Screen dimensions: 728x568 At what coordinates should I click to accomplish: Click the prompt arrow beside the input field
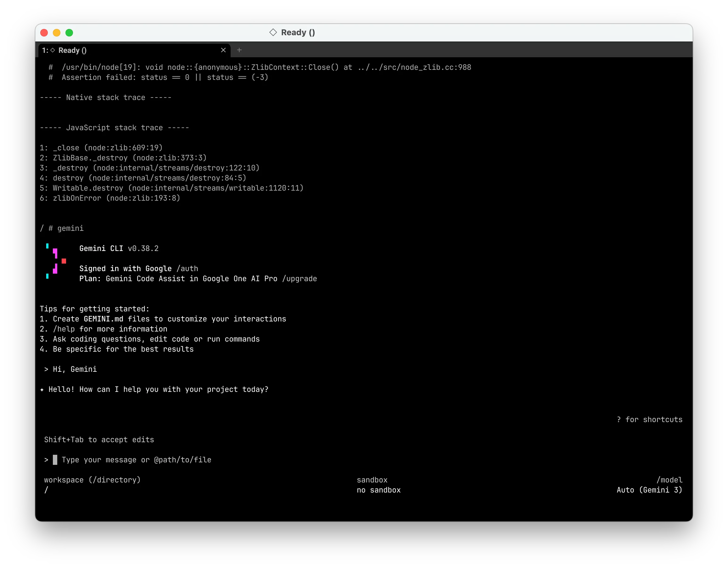(46, 460)
